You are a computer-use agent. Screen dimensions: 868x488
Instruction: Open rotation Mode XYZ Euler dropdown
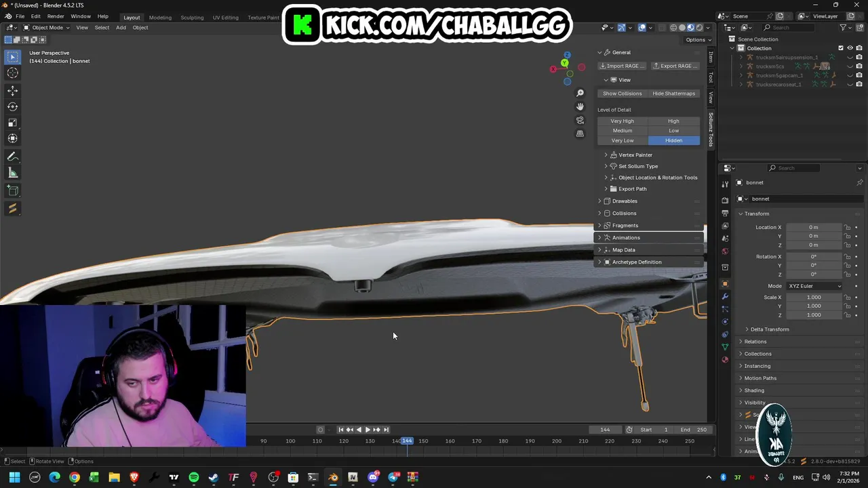[x=814, y=286]
